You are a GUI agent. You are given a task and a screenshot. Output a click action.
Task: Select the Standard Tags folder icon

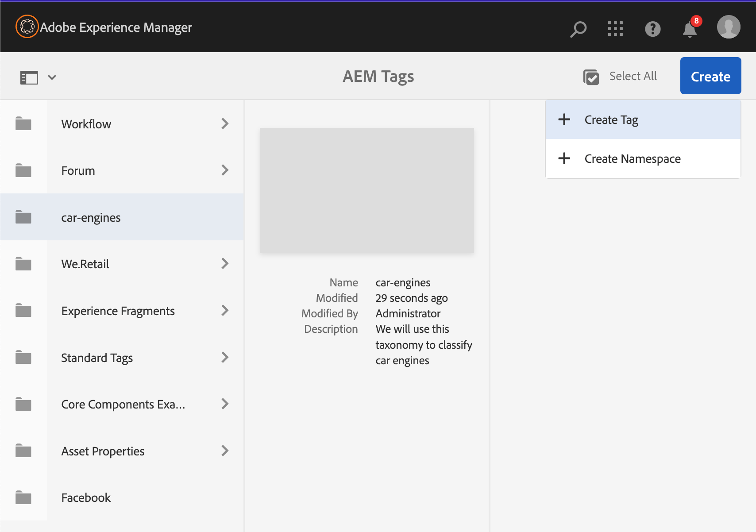23,357
